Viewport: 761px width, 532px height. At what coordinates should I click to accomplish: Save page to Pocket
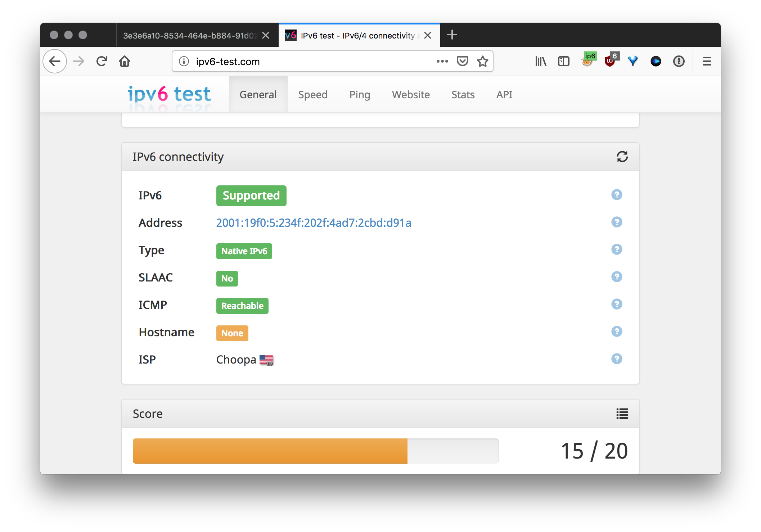462,61
